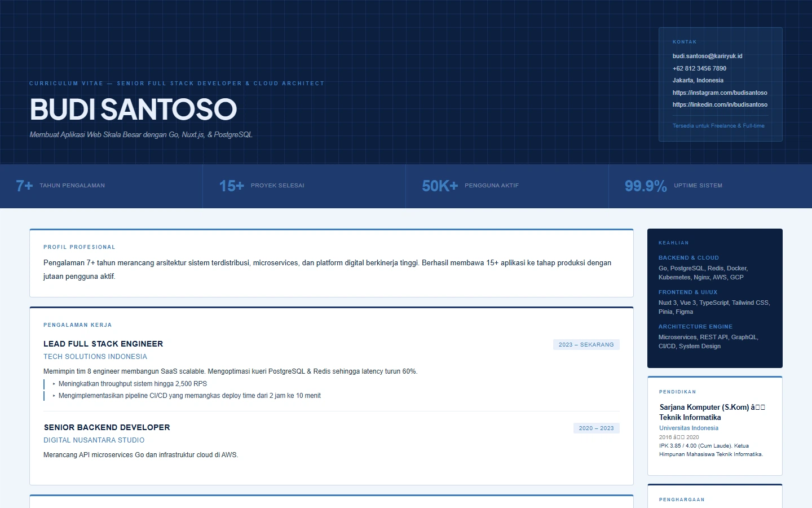Open the Instagram profile link
This screenshot has height=508, width=812.
(720, 93)
